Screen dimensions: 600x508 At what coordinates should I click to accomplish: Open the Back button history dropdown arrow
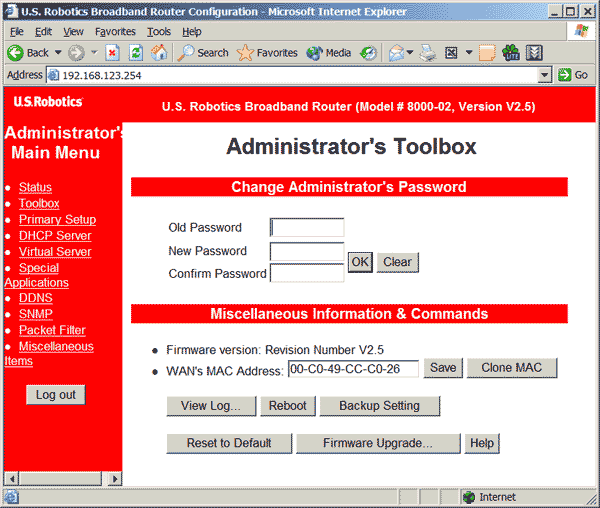(56, 53)
